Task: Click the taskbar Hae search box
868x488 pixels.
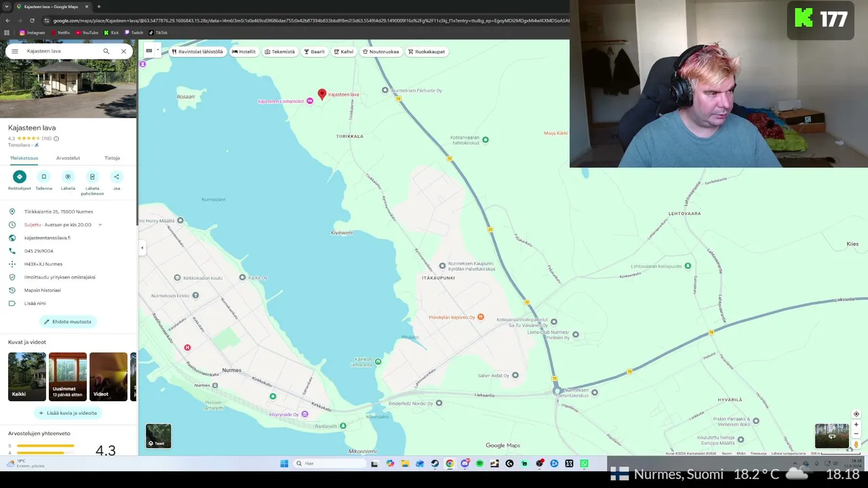Action: [329, 464]
